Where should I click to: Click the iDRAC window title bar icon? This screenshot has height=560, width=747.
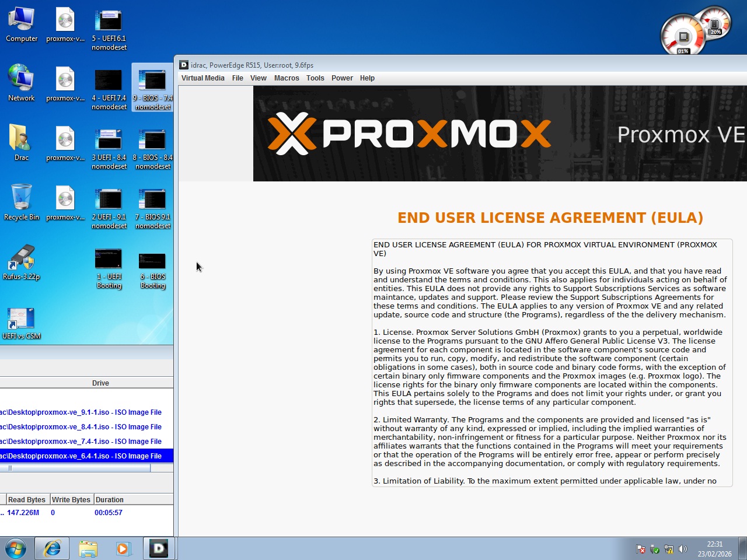coord(184,65)
